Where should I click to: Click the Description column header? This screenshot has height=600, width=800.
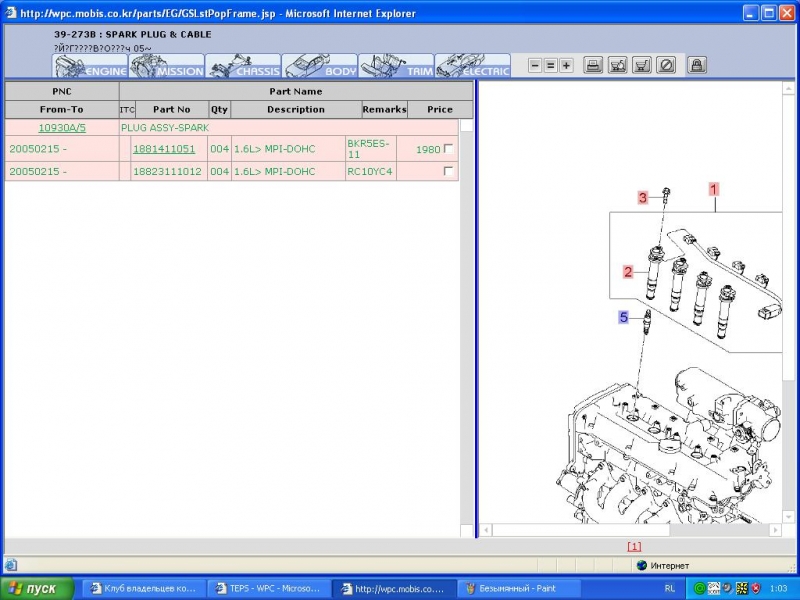click(x=296, y=109)
